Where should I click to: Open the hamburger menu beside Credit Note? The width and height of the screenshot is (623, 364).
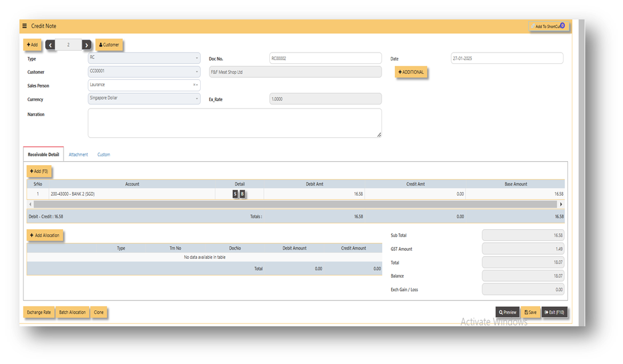pos(25,26)
